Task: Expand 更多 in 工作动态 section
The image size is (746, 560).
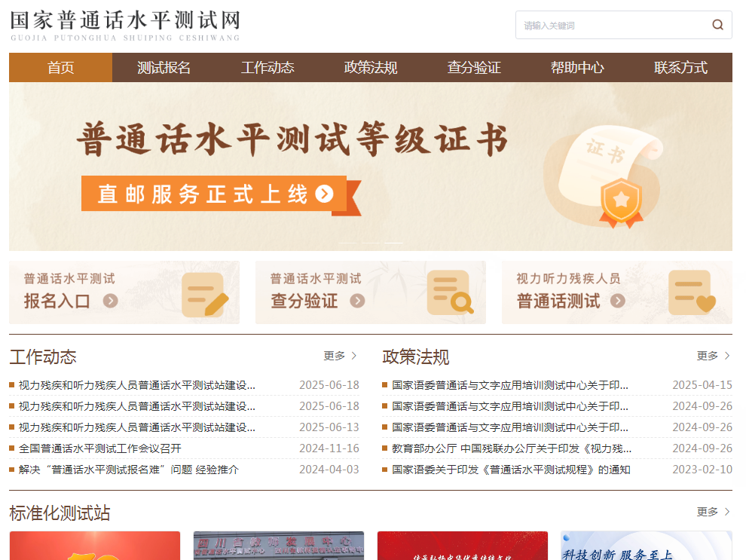Action: click(x=340, y=356)
